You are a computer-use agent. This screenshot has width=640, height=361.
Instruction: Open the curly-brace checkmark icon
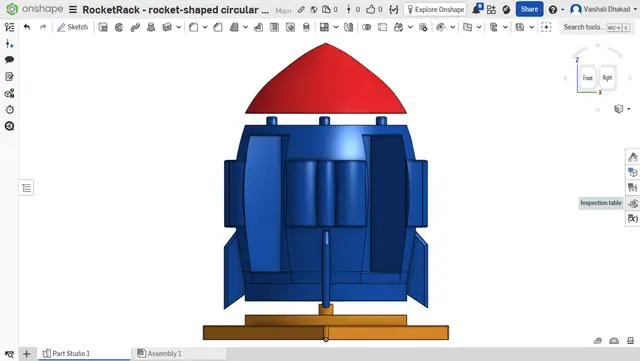[393, 9]
